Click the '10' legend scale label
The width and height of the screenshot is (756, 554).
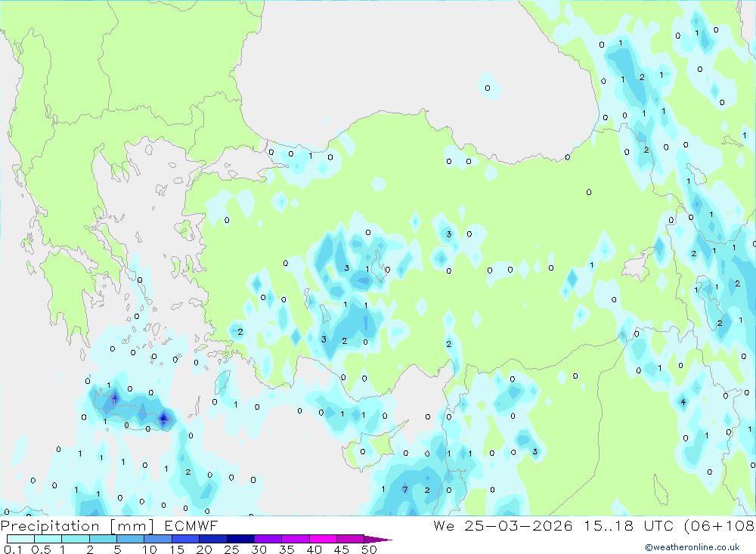pos(150,549)
